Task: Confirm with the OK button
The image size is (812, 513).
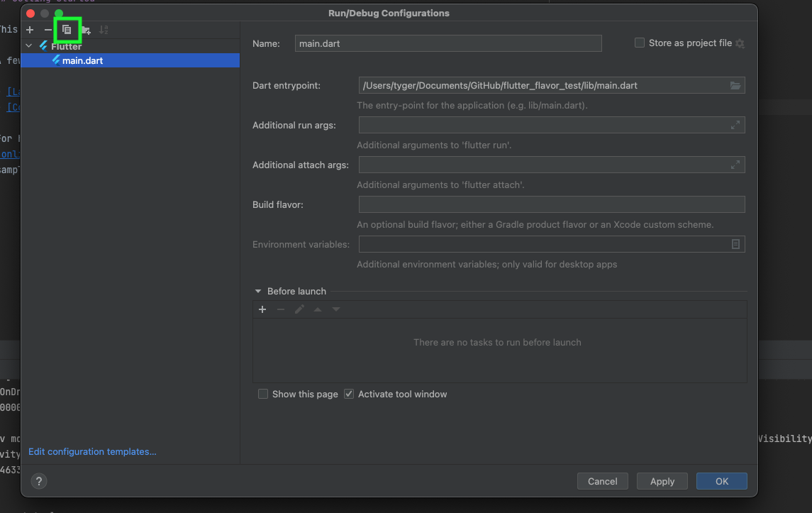Action: [722, 481]
